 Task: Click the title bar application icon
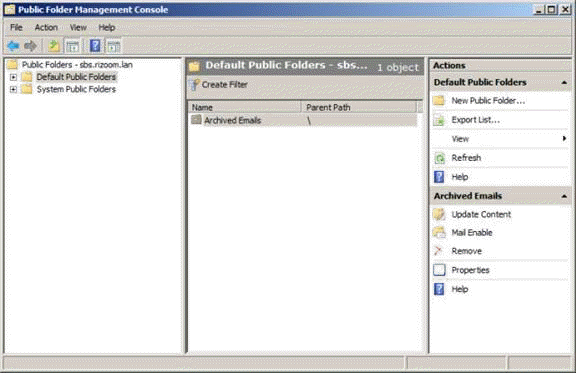(10, 9)
